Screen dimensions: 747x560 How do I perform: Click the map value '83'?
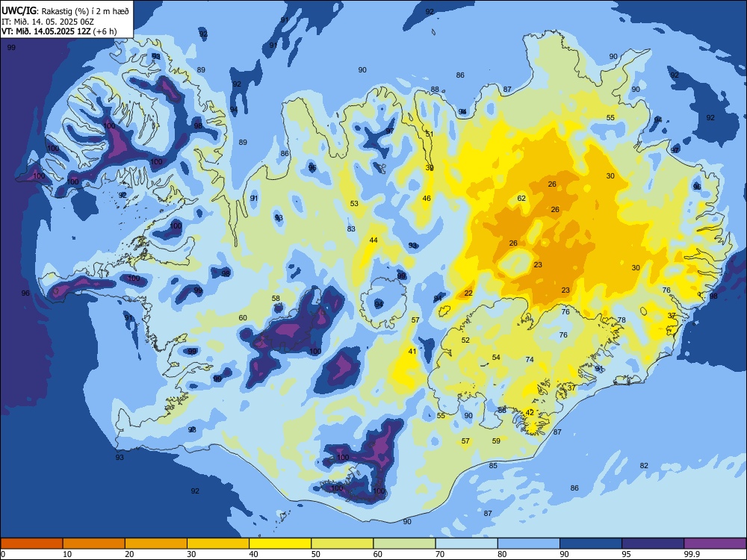(x=351, y=228)
